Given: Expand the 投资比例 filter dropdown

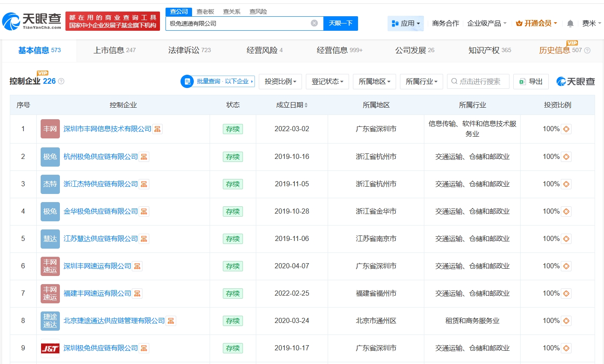Looking at the screenshot, I should tap(280, 81).
